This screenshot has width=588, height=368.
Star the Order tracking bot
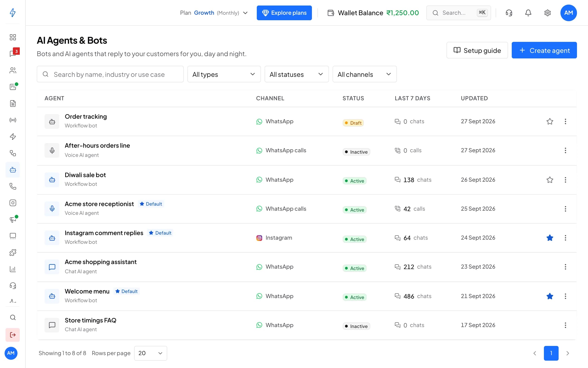(550, 121)
